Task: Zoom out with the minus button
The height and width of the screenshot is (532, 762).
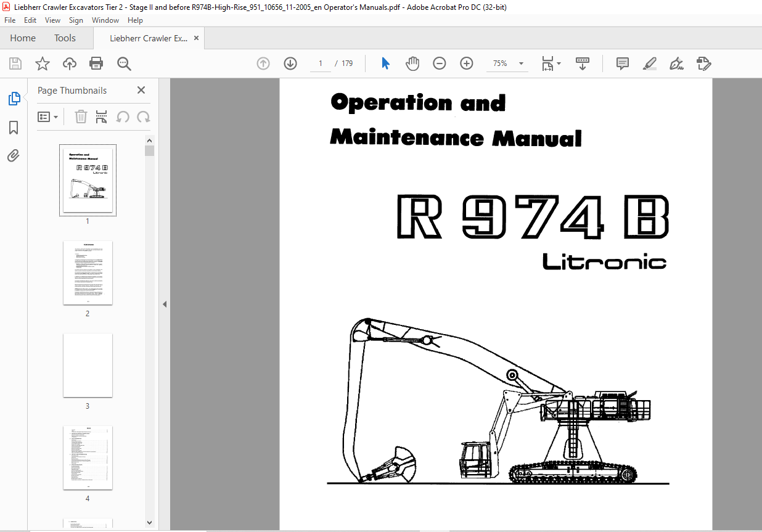Action: click(x=440, y=63)
